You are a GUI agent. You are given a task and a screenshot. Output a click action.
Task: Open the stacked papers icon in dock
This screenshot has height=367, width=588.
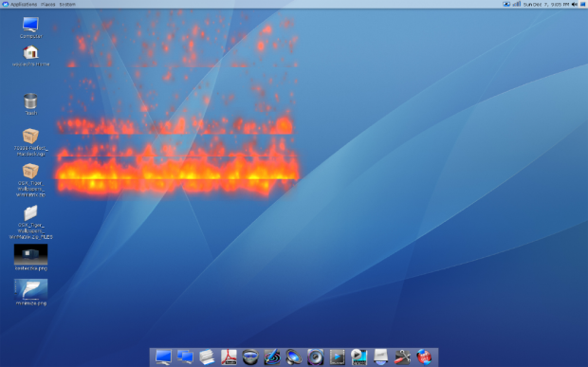207,357
